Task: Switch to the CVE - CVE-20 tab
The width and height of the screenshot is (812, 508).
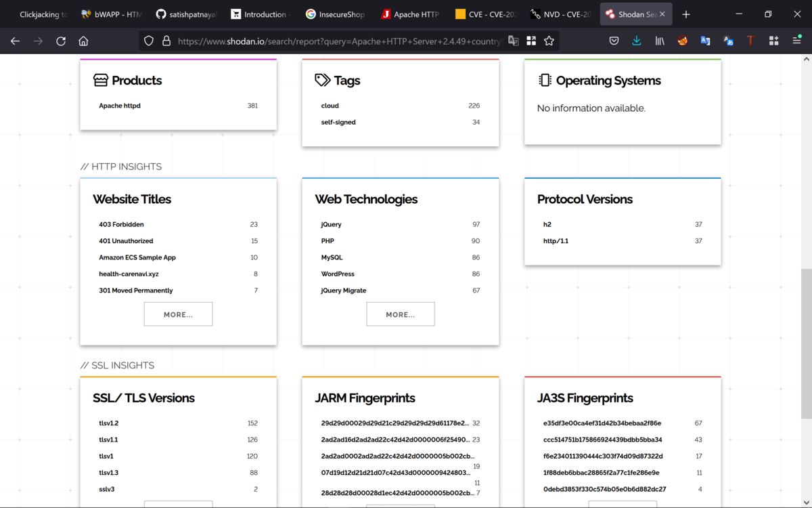Action: 486,14
